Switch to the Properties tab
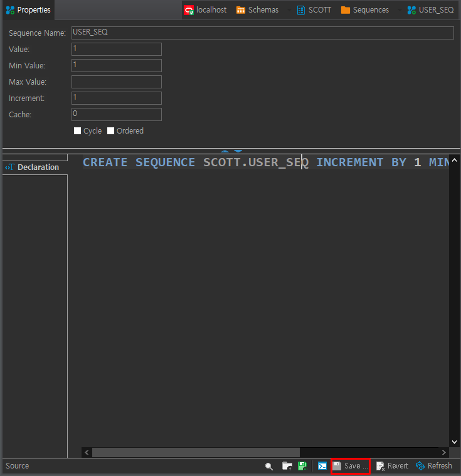461x476 pixels. [28, 10]
